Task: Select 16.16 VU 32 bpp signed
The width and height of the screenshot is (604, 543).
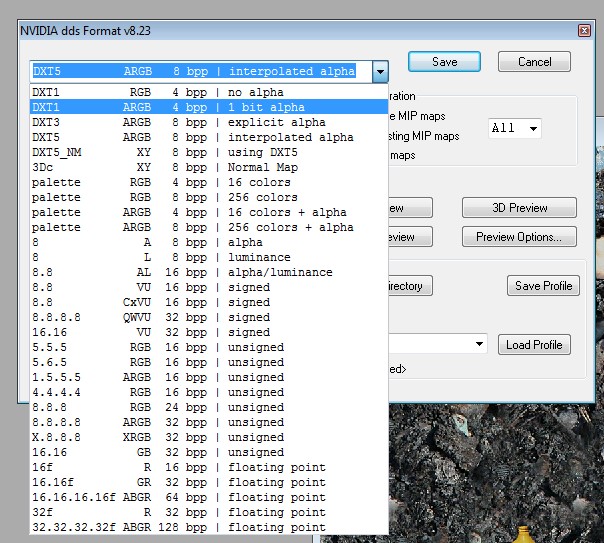Action: point(209,332)
